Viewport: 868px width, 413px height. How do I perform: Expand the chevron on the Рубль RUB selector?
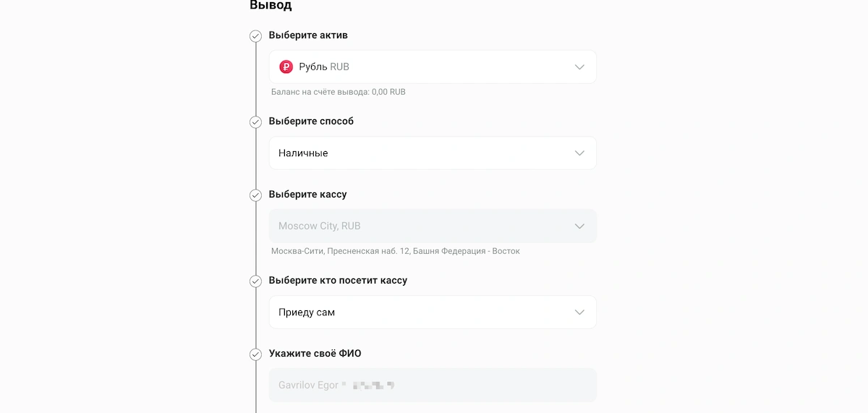(579, 67)
